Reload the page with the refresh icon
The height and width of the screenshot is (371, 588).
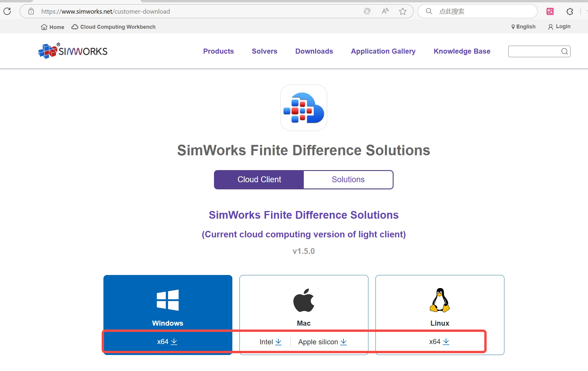7,11
